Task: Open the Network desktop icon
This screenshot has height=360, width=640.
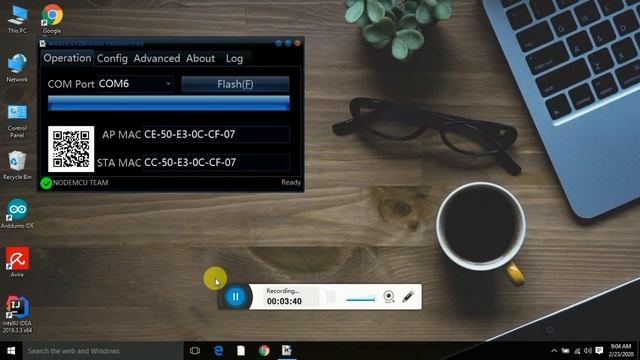Action: [17, 68]
